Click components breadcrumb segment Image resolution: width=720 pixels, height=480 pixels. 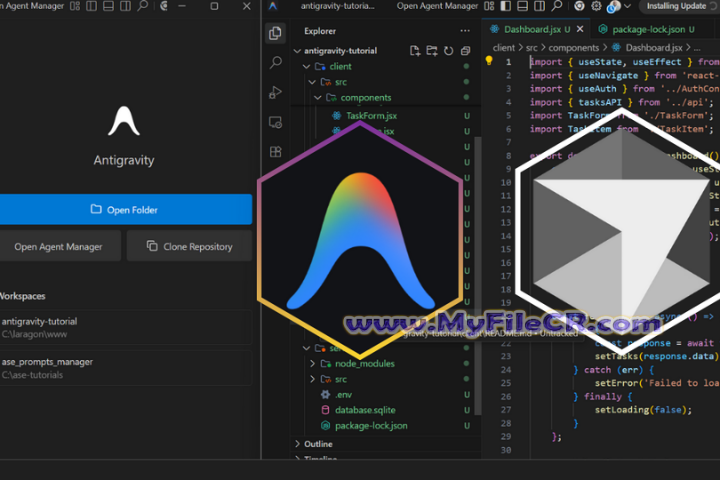point(574,47)
